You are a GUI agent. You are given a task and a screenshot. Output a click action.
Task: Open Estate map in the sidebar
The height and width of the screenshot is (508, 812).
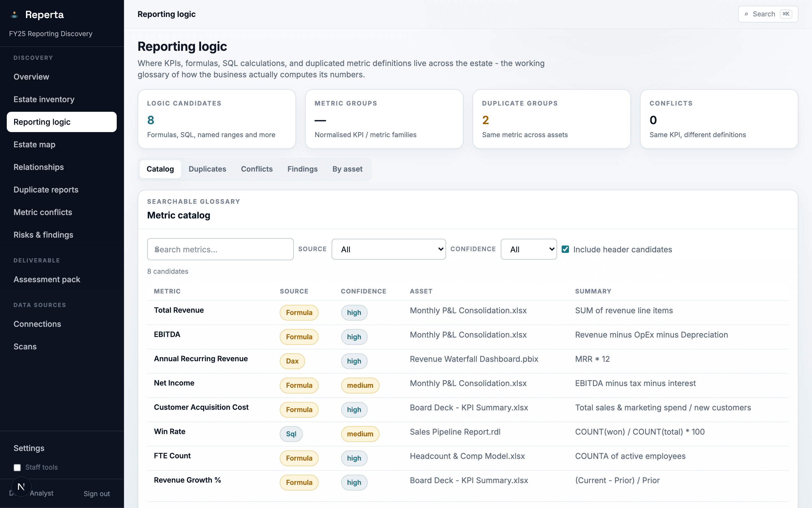pyautogui.click(x=62, y=144)
